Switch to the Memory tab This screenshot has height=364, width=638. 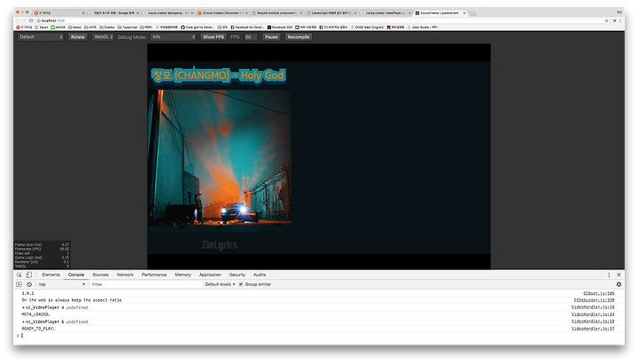click(183, 275)
